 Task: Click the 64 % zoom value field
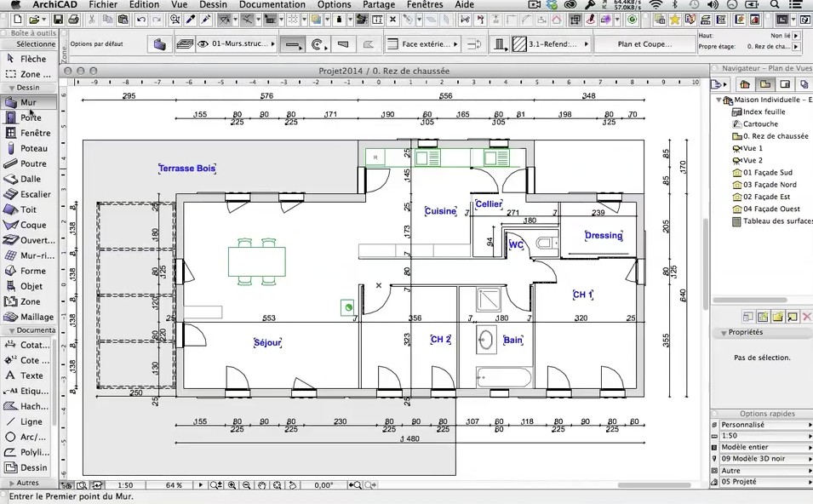click(174, 485)
